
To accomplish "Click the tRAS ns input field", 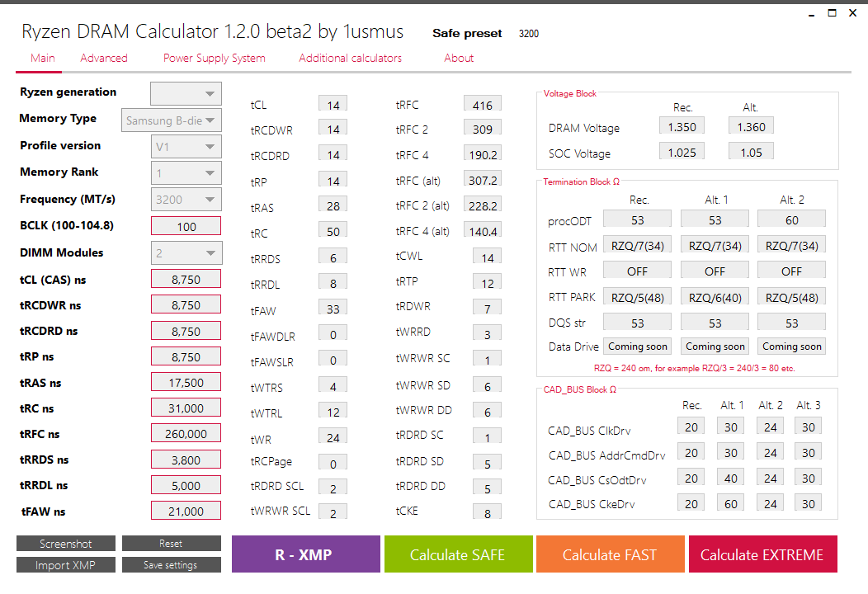I will [x=186, y=383].
